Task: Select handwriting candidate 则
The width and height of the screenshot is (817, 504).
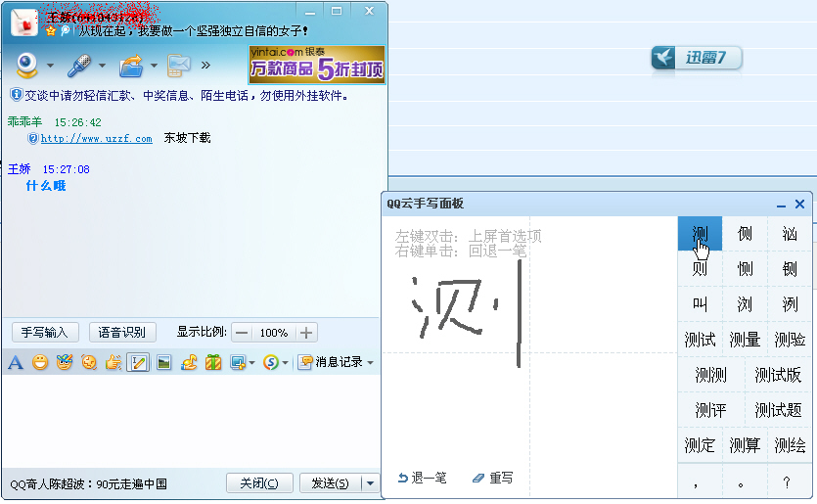Action: (x=700, y=269)
